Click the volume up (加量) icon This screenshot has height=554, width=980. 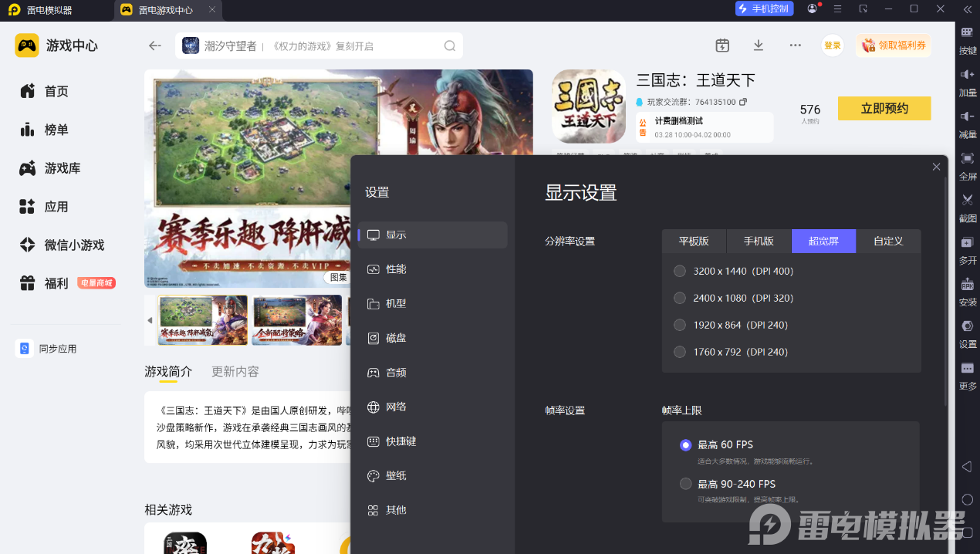pos(967,76)
